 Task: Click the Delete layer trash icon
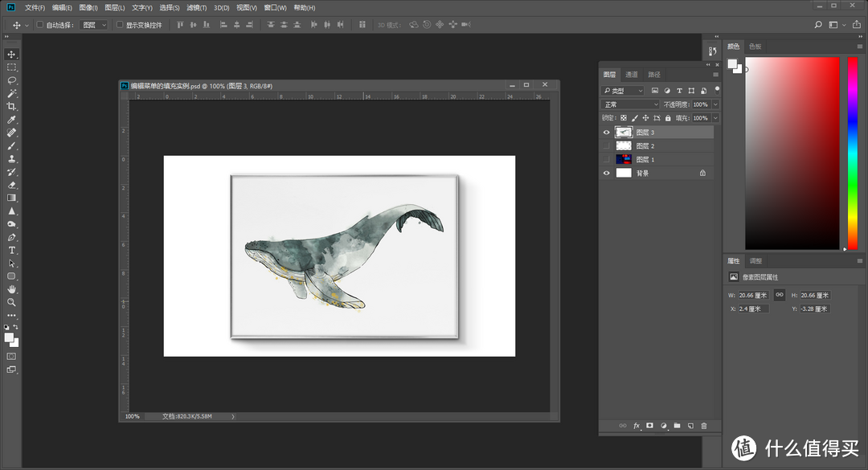point(704,425)
